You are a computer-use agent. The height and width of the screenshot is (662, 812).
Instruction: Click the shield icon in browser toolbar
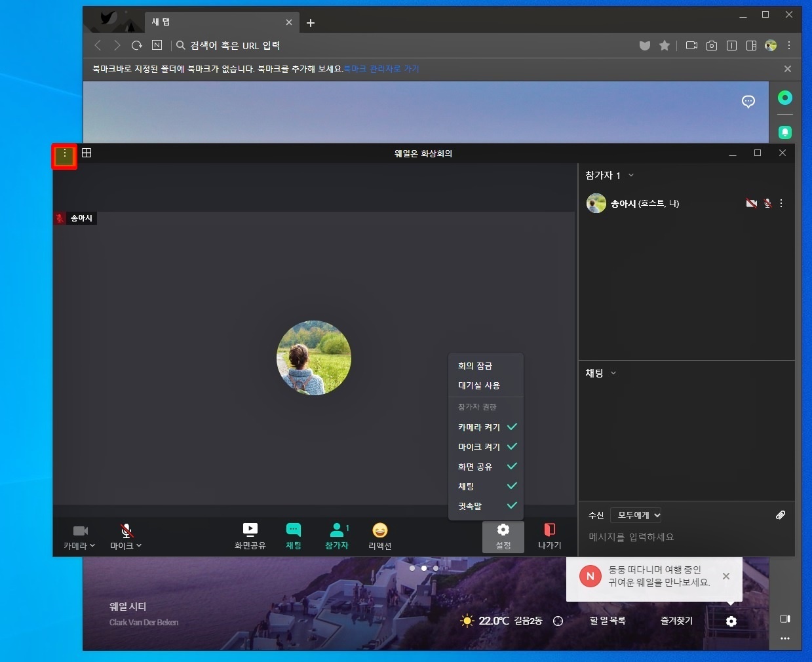645,45
